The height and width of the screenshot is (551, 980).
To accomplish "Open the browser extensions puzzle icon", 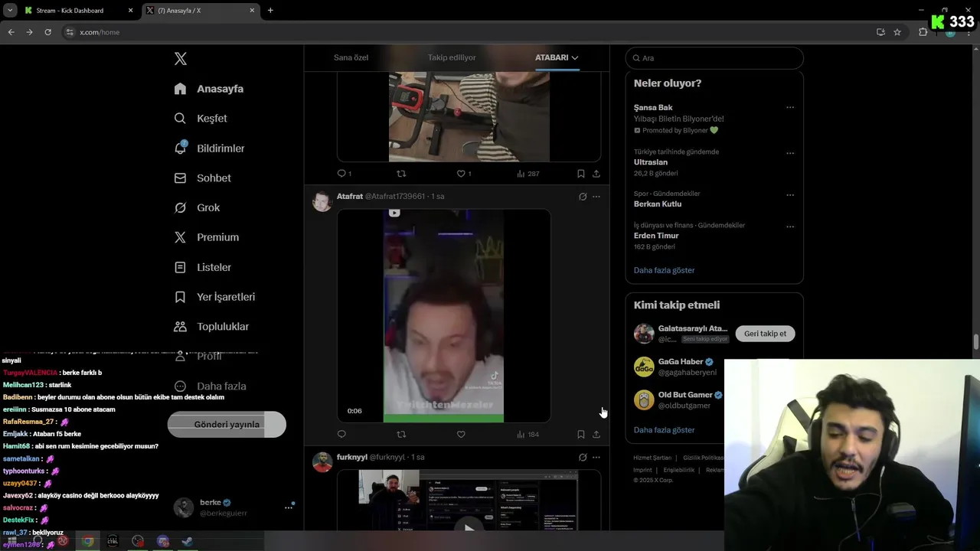I will (923, 32).
